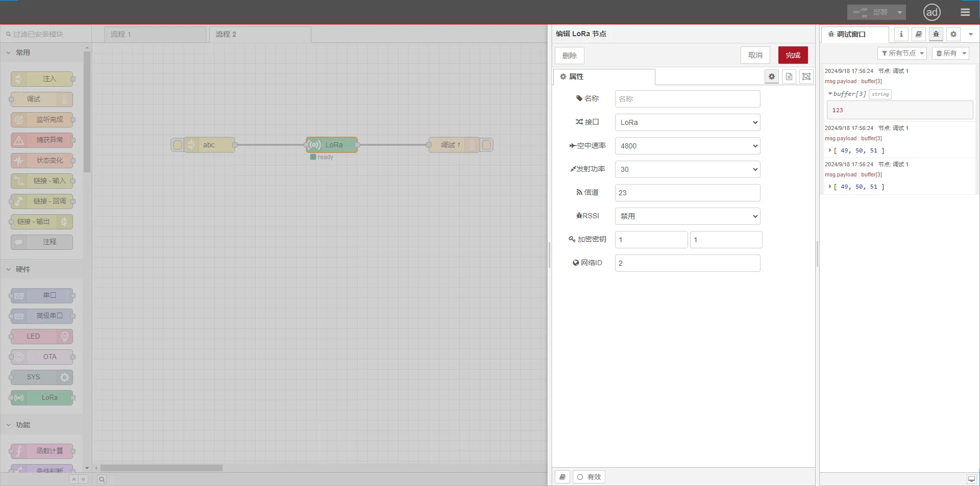
Task: Click the 取消 cancel button
Action: tap(755, 55)
